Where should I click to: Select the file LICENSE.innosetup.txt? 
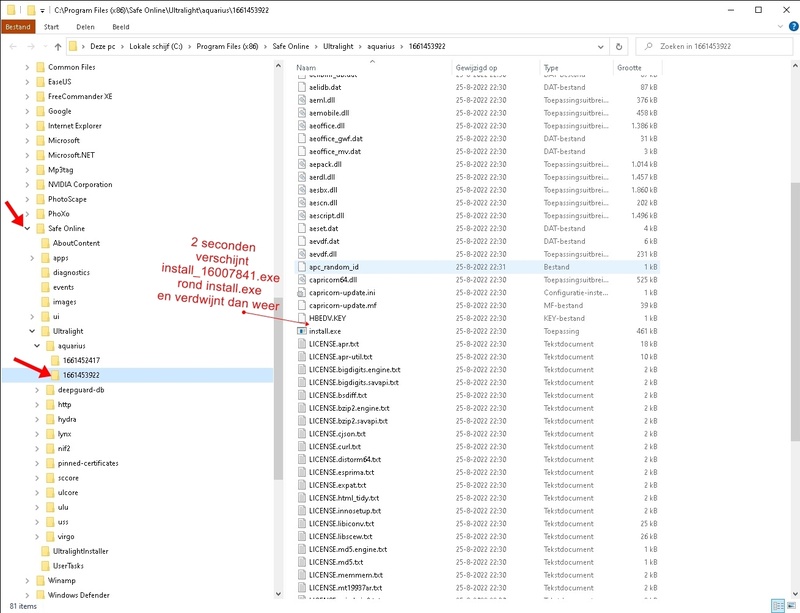(345, 510)
